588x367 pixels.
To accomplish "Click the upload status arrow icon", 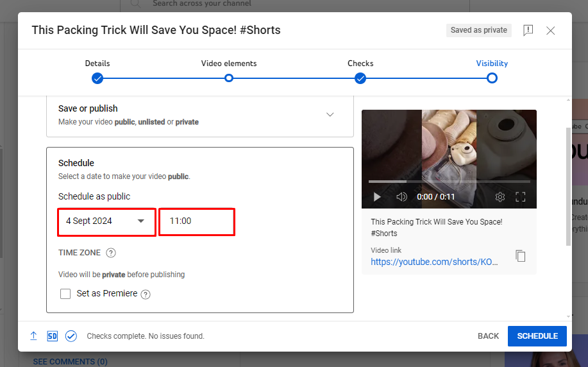I will (x=33, y=336).
